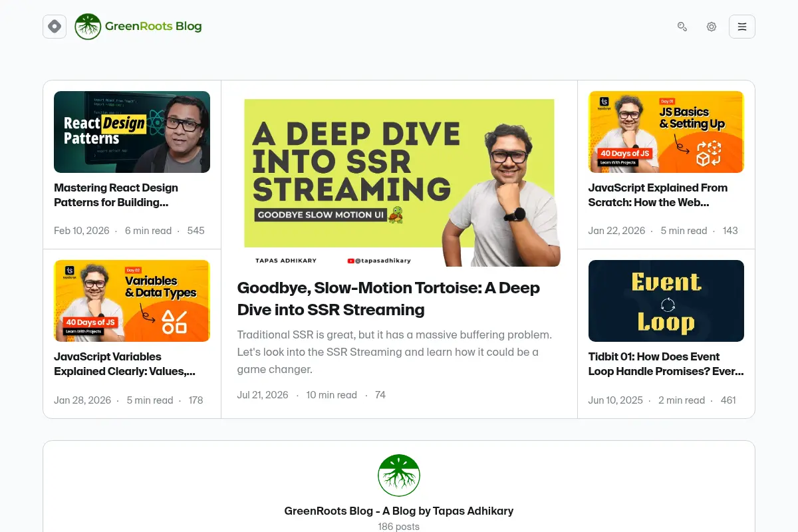Open JavaScript Variables Explained Clearly article title

click(x=124, y=364)
